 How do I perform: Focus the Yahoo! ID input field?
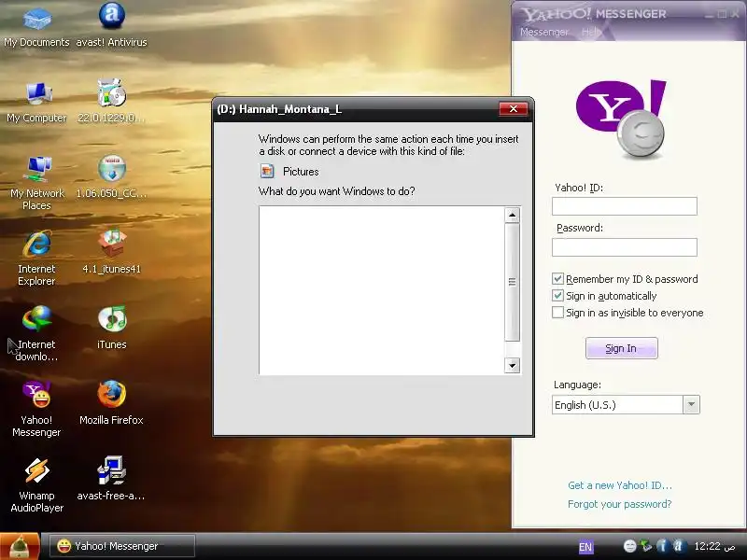tap(624, 206)
